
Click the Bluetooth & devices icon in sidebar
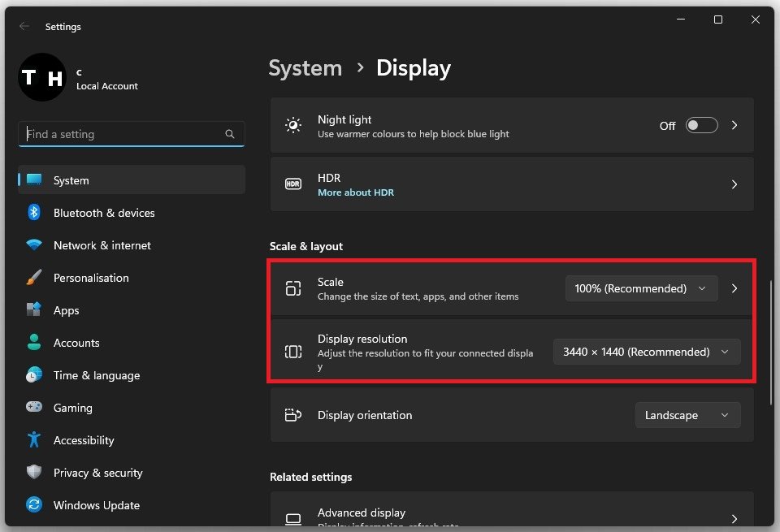[34, 213]
